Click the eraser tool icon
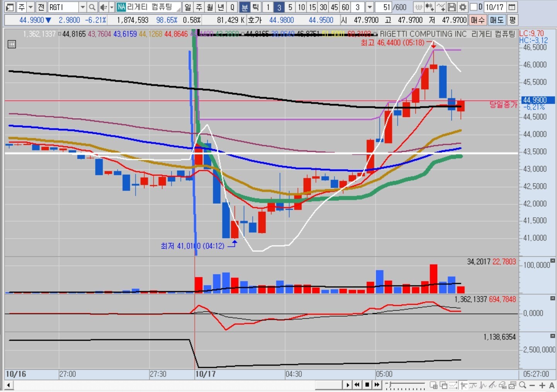This screenshot has width=557, height=392. pyautogui.click(x=502, y=385)
